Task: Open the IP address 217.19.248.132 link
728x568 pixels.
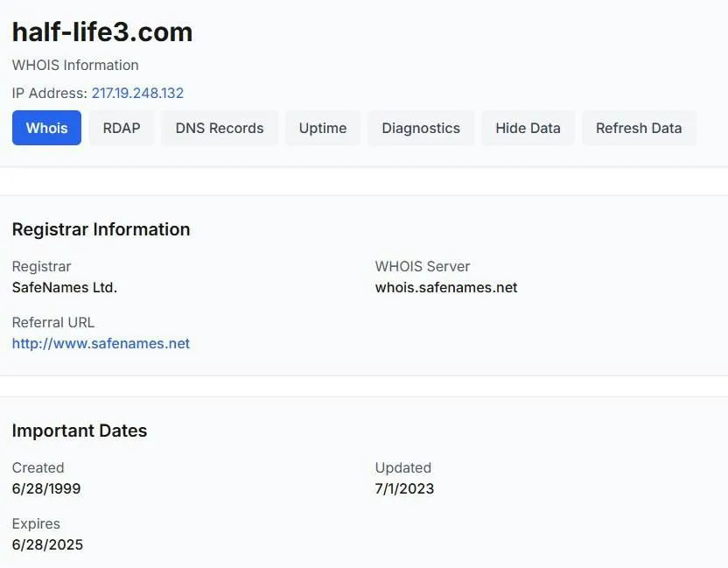Action: click(137, 93)
